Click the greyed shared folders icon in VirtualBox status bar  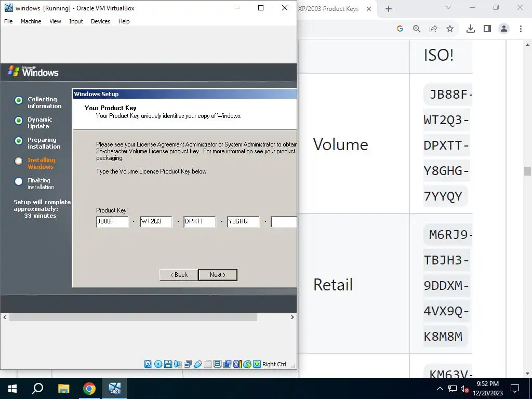point(208,364)
